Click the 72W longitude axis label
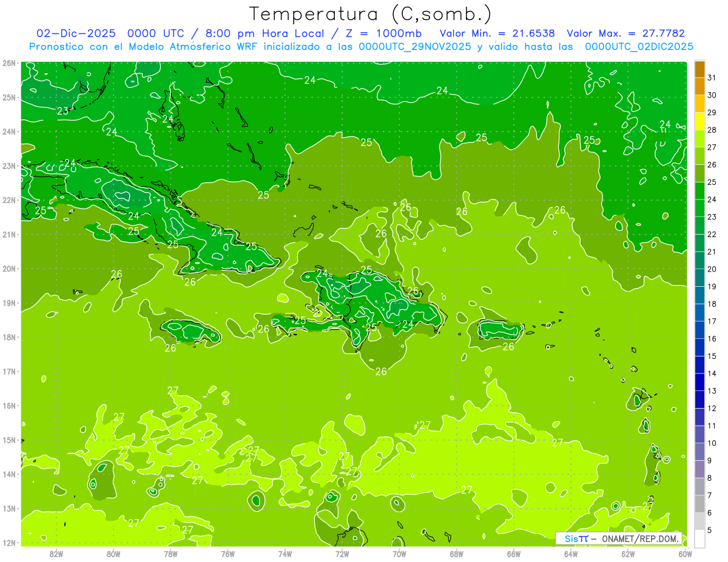 pyautogui.click(x=342, y=553)
